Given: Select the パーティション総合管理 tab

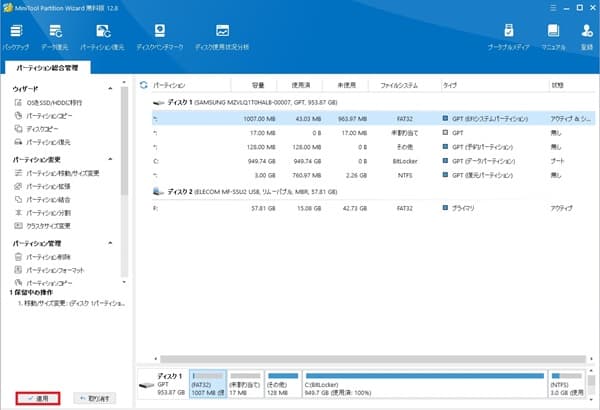Looking at the screenshot, I should point(47,68).
